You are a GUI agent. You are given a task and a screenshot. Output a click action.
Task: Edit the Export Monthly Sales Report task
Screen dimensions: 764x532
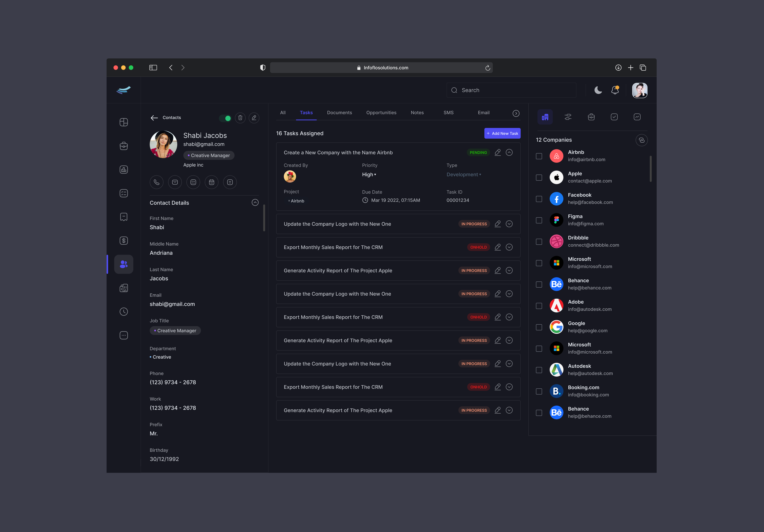tap(498, 247)
